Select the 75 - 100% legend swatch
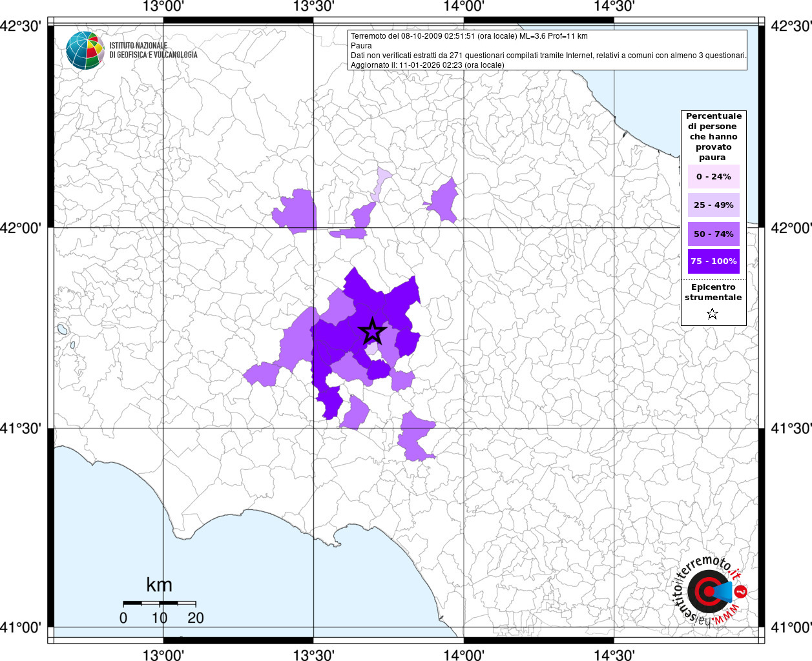Image resolution: width=812 pixels, height=661 pixels. pyautogui.click(x=714, y=261)
